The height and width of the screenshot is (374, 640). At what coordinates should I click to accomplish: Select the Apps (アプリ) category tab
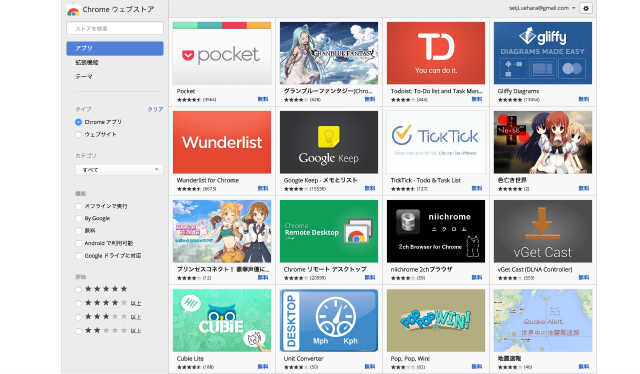point(115,48)
